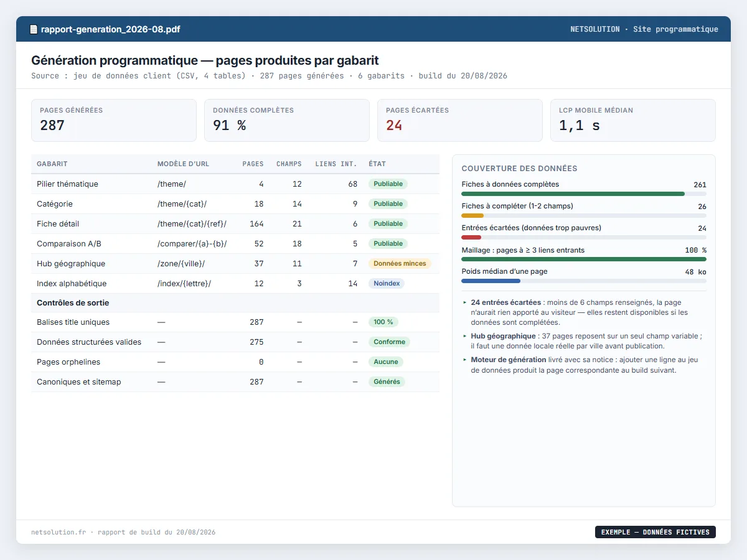Image resolution: width=747 pixels, height=560 pixels.
Task: Click the /theme/{cat}/ URL pattern cell
Action: pos(182,204)
